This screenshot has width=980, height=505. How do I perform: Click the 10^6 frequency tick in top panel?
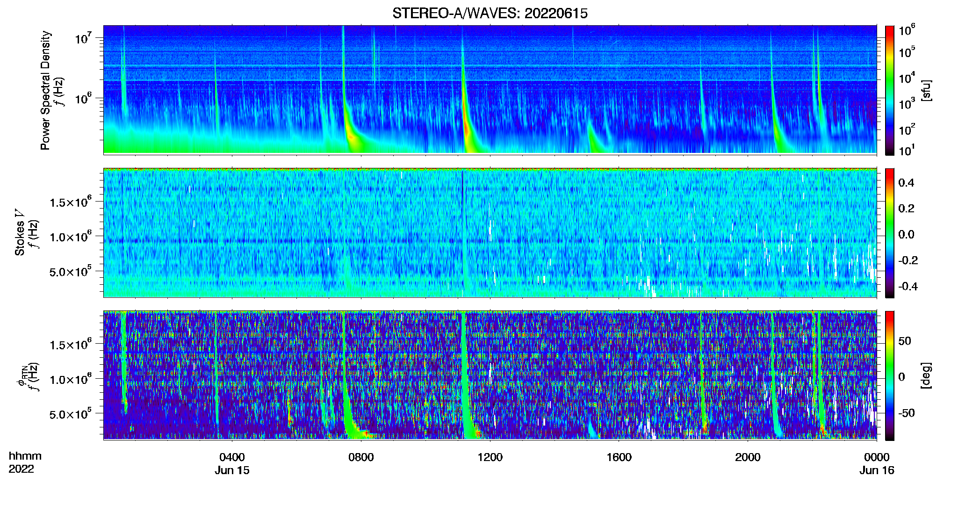pos(83,99)
